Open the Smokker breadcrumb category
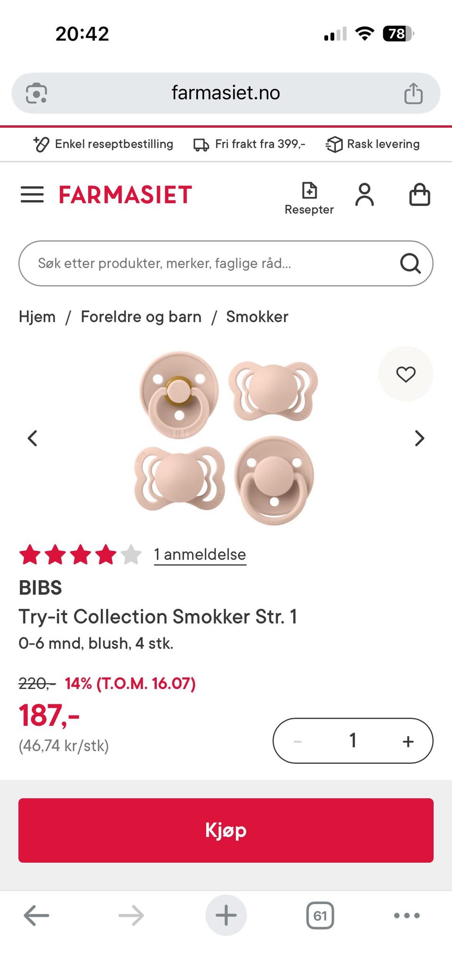The image size is (452, 980). [x=257, y=316]
